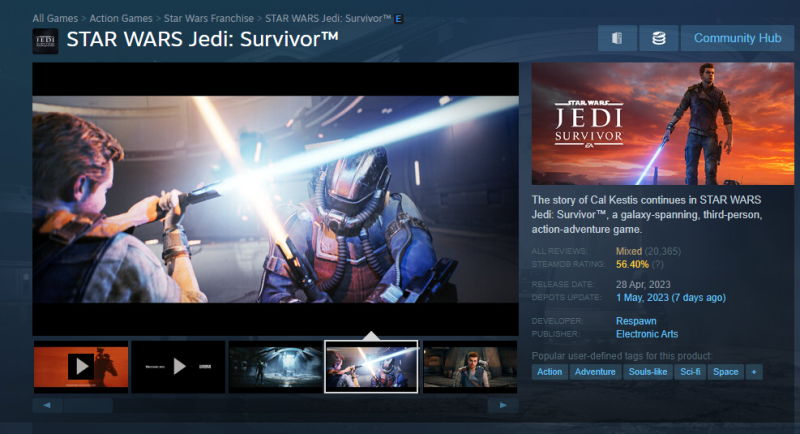Image resolution: width=800 pixels, height=434 pixels.
Task: Open Star Wars Franchise breadcrumb
Action: (209, 18)
